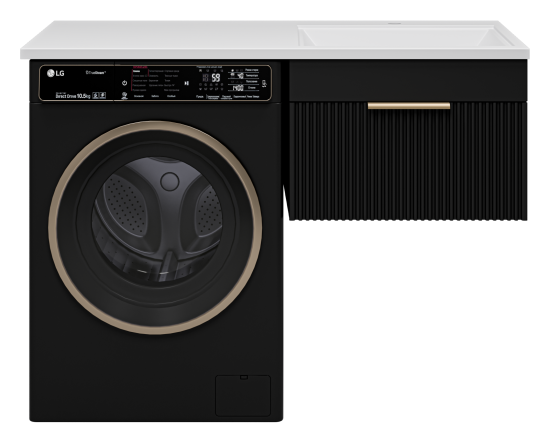Click the LG logo on the washer
The width and height of the screenshot is (550, 443).
point(56,73)
